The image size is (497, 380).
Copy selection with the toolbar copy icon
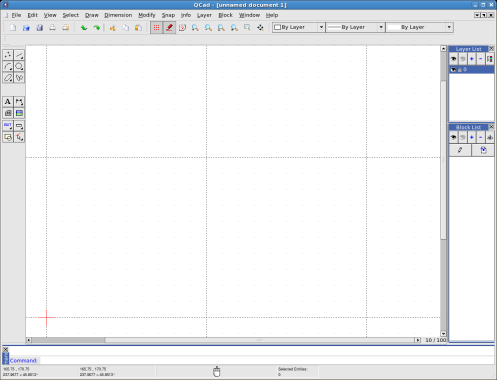click(x=126, y=28)
